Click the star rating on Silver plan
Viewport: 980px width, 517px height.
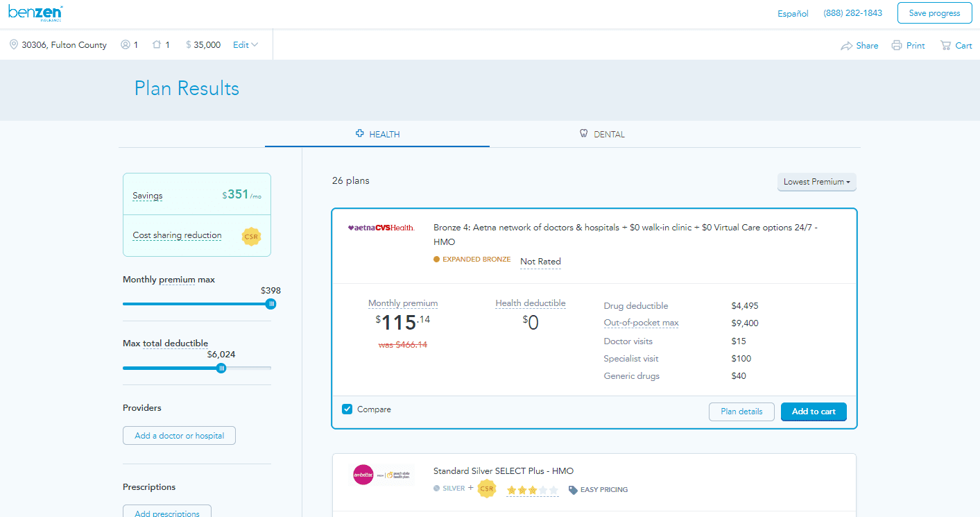pos(532,490)
